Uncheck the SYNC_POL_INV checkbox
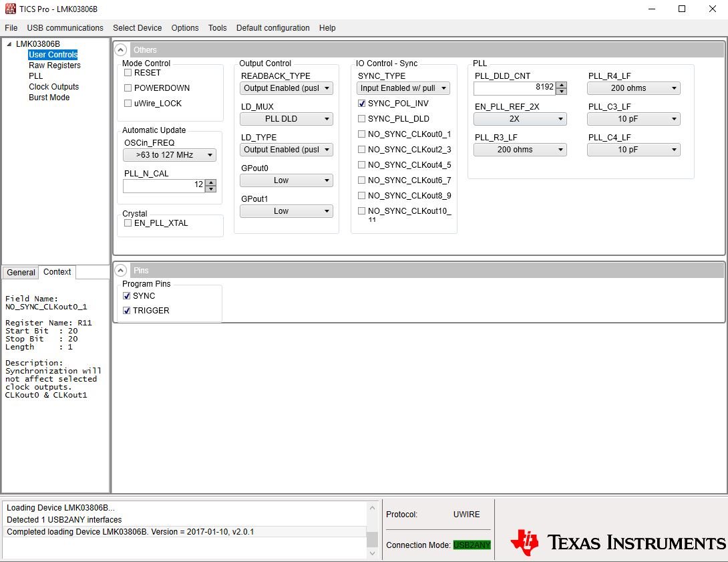 tap(362, 103)
